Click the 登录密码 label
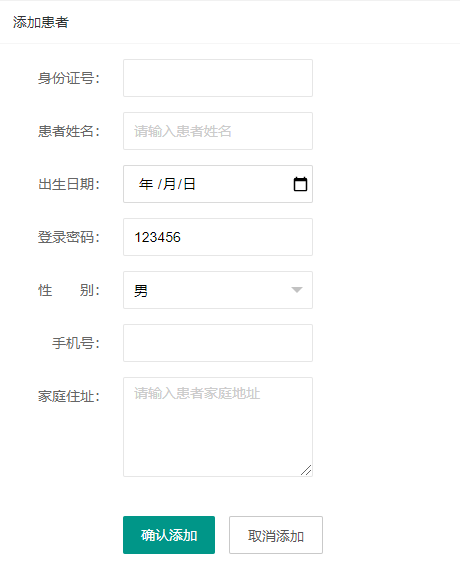Image resolution: width=460 pixels, height=578 pixels. 69,237
